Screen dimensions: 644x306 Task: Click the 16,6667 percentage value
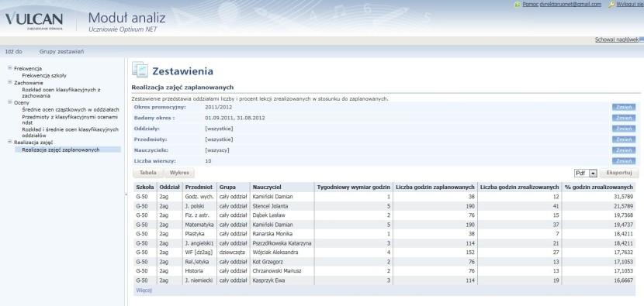[624, 280]
